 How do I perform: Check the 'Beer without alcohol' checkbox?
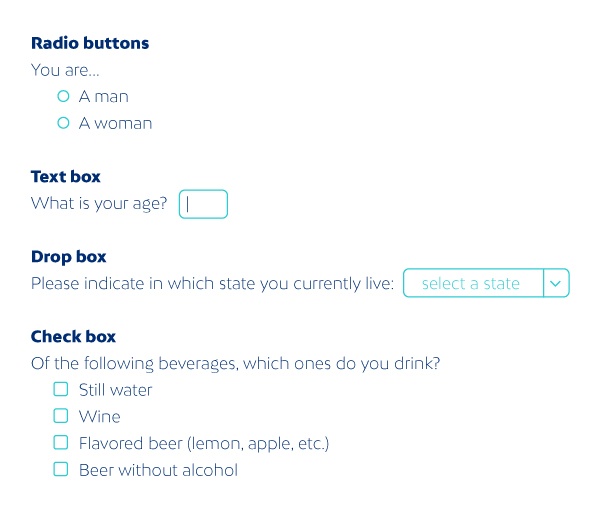[61, 469]
